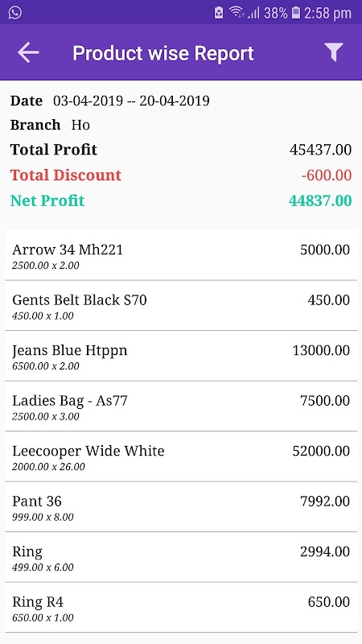
Task: Select the Arrow 34 Mh221 row
Action: [x=181, y=255]
